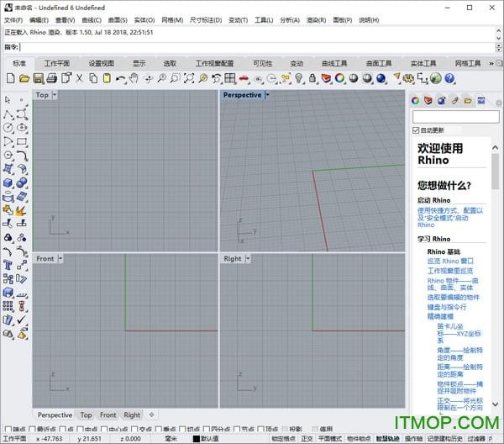Image resolution: width=504 pixels, height=444 pixels.
Task: Open the Right viewport title dropdown arrow
Action: click(248, 258)
